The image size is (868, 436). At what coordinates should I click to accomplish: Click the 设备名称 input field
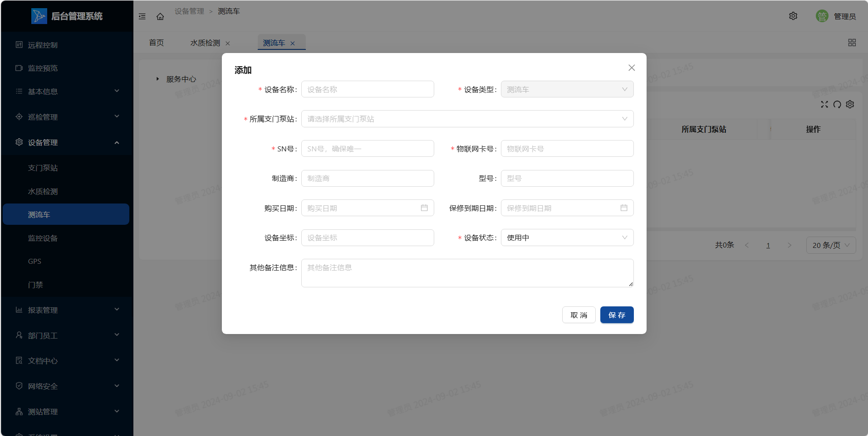(x=368, y=89)
